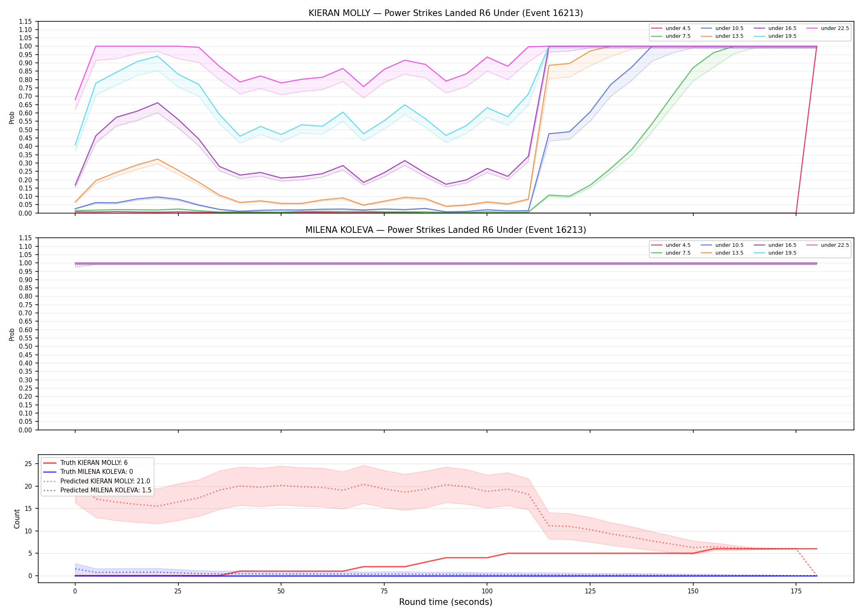The height and width of the screenshot is (616, 863).
Task: Select 'under 16.5' legend entry in Kieran Molly chart
Action: pos(775,28)
